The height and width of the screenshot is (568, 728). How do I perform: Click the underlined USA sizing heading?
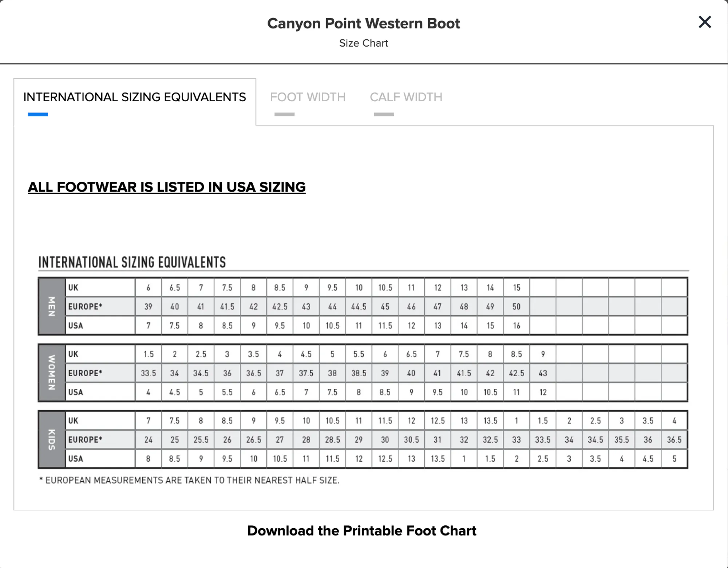coord(167,187)
